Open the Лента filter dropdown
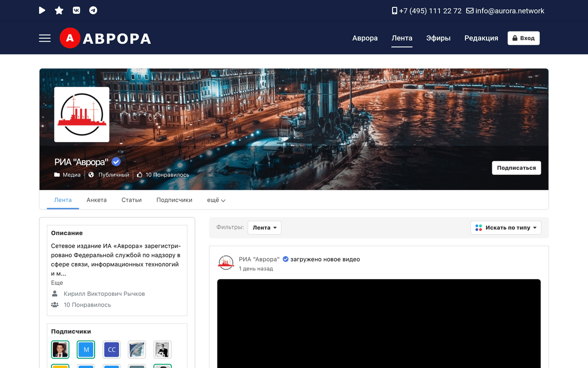The width and height of the screenshot is (588, 368). point(264,227)
